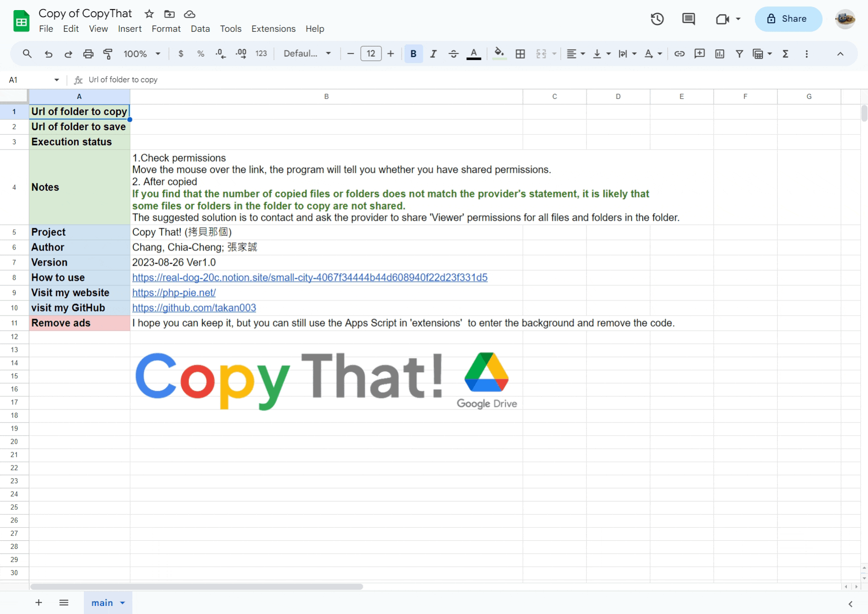The width and height of the screenshot is (868, 614).
Task: Open the Insert menu
Action: click(x=130, y=29)
